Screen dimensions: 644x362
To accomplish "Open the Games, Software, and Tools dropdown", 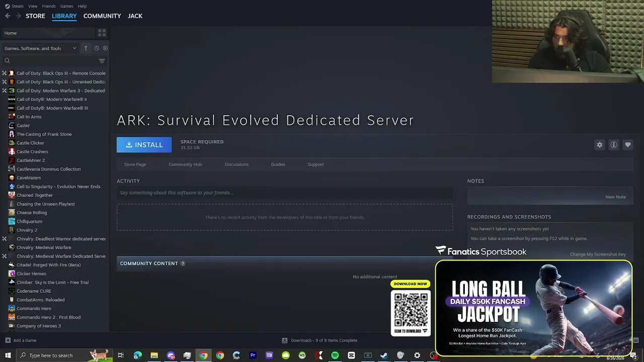I will point(40,48).
